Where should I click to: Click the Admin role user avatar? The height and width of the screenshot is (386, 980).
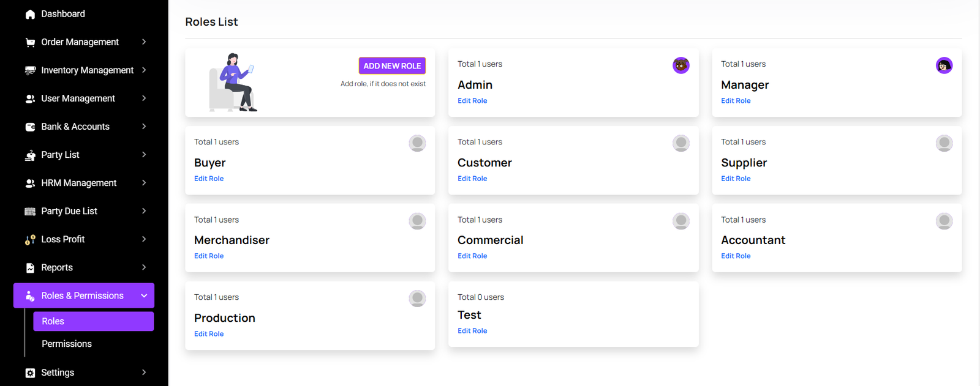[x=680, y=65]
